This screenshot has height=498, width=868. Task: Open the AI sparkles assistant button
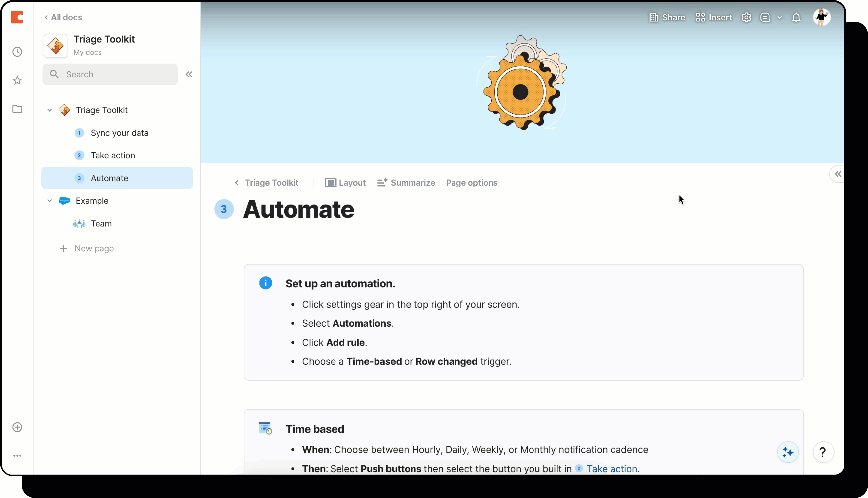(x=787, y=452)
